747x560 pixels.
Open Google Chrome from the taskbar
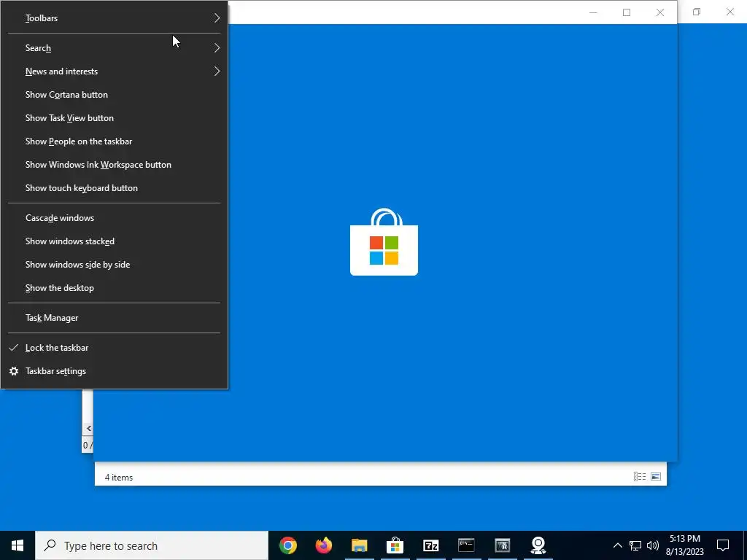click(287, 545)
